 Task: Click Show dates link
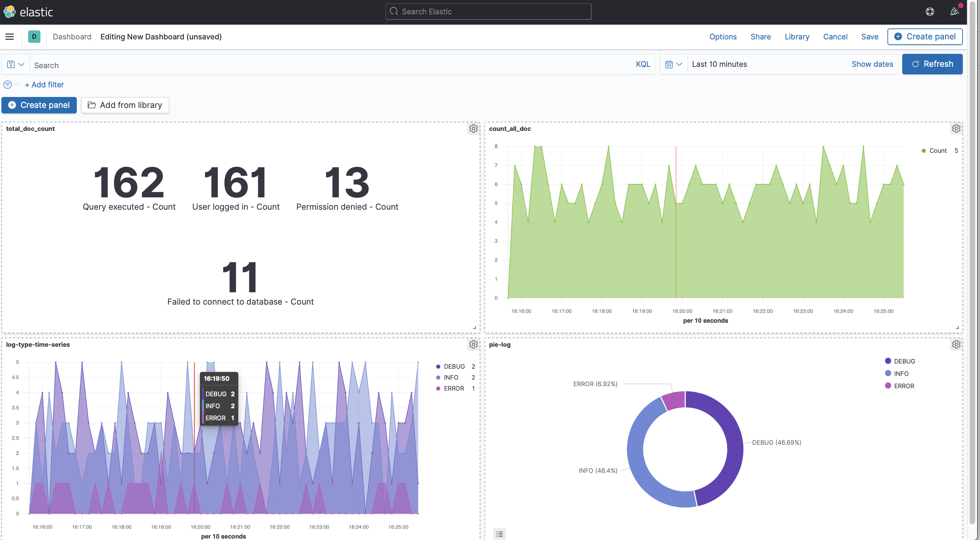point(872,64)
